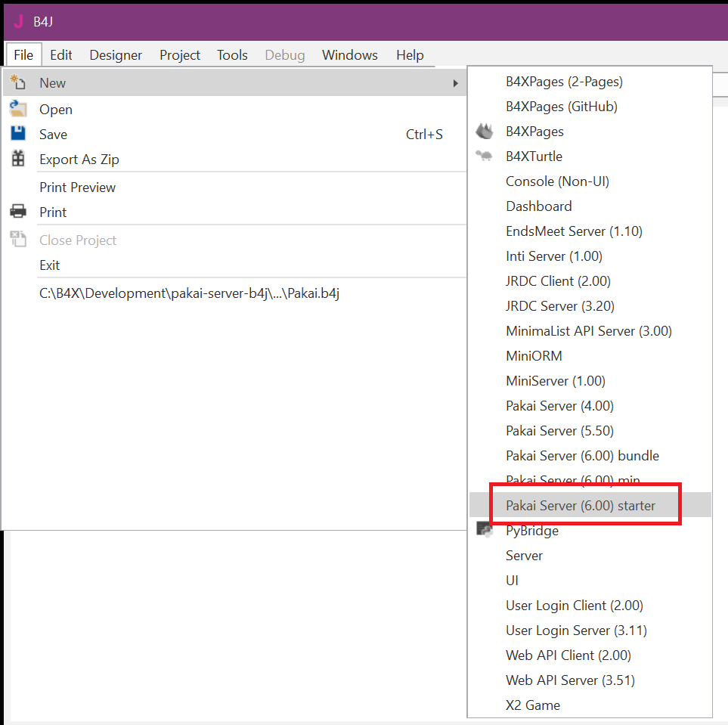Click the B4XPages template icon

tap(485, 132)
